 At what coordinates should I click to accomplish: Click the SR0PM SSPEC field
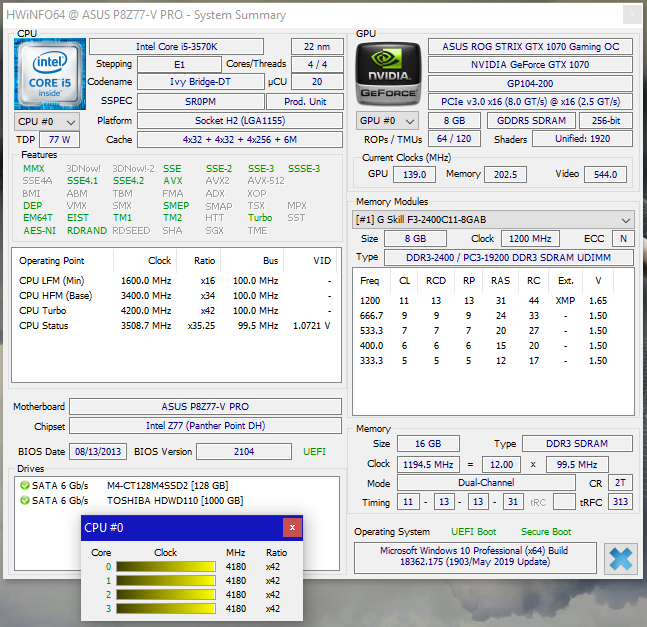coord(201,102)
